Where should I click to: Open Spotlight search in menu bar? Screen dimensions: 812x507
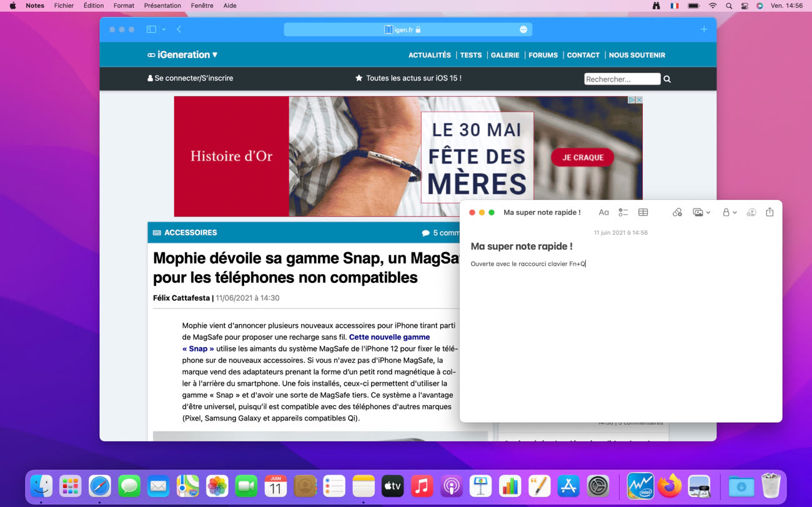[x=729, y=6]
